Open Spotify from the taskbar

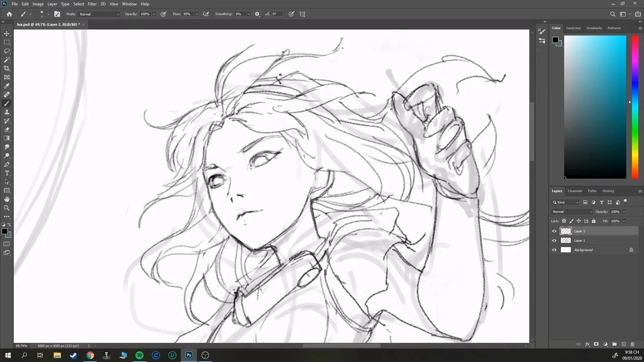[139, 355]
